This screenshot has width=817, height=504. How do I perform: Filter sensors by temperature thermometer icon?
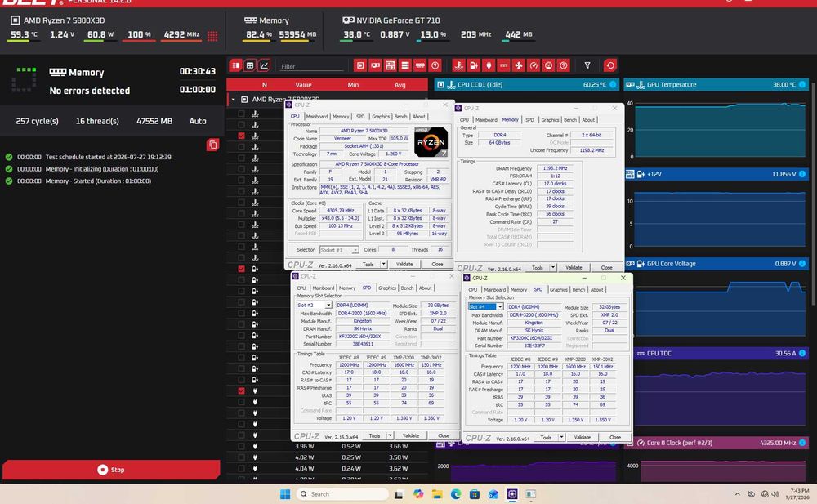[458, 65]
